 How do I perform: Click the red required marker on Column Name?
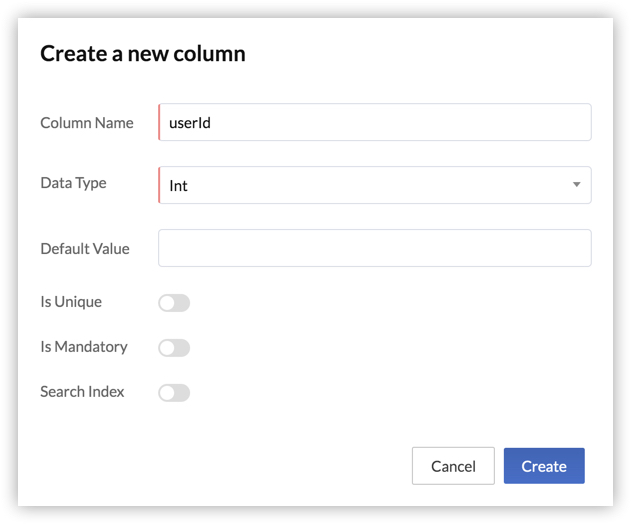tap(159, 123)
